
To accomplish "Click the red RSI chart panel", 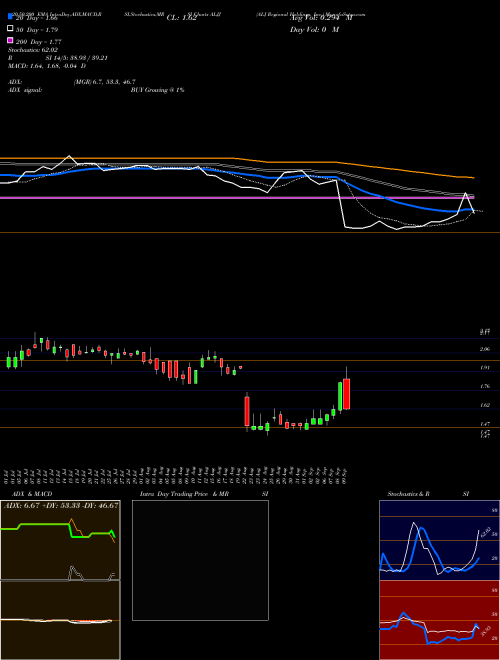I will coord(439,620).
